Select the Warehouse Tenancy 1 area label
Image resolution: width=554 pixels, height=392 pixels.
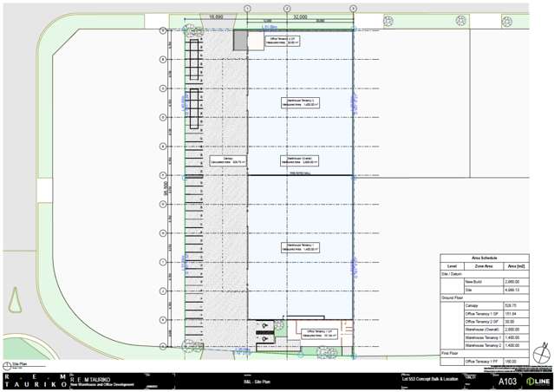tap(301, 248)
